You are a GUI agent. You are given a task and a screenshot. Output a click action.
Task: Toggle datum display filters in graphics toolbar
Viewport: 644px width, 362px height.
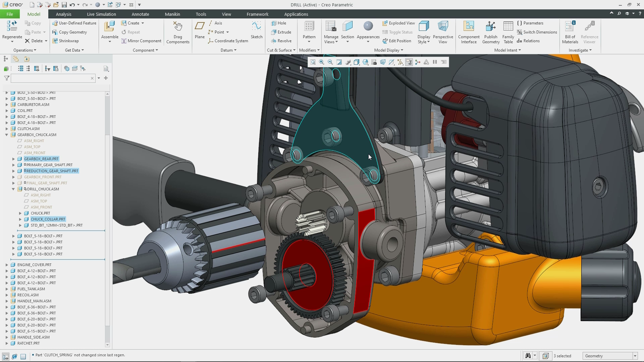pyautogui.click(x=400, y=62)
